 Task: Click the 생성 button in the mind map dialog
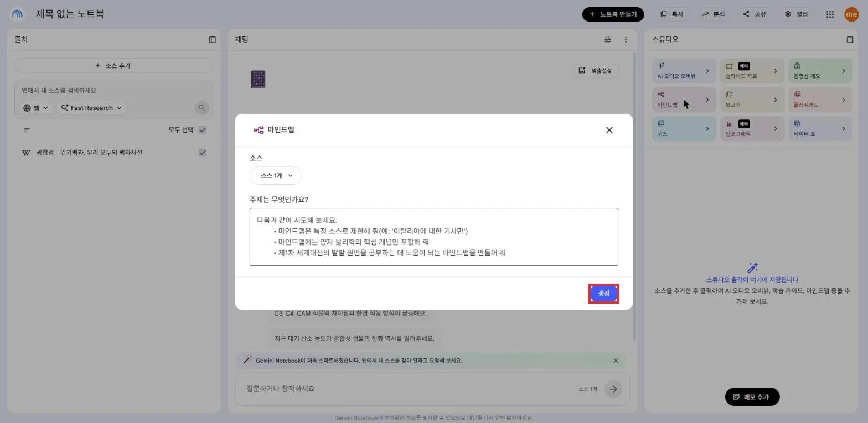pyautogui.click(x=603, y=294)
